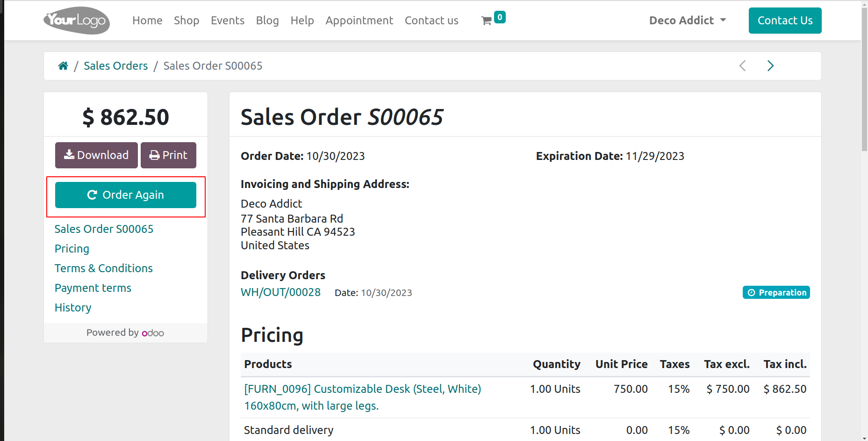Open the shopping cart icon

(487, 21)
